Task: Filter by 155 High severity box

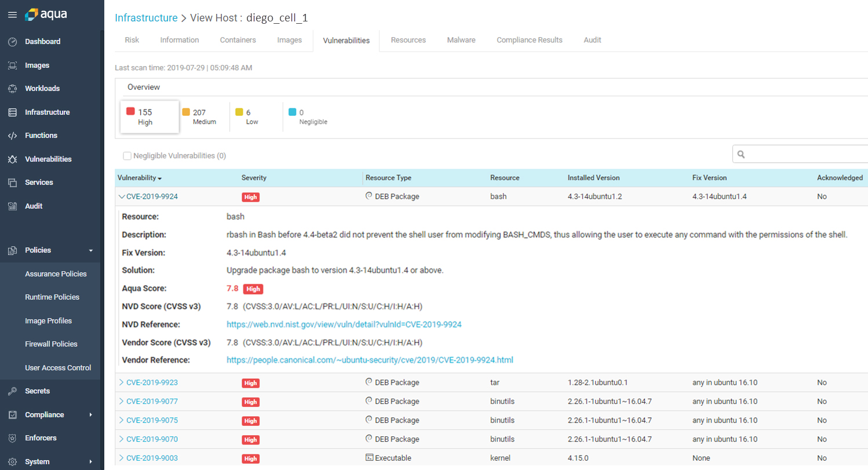Action: pyautogui.click(x=149, y=117)
